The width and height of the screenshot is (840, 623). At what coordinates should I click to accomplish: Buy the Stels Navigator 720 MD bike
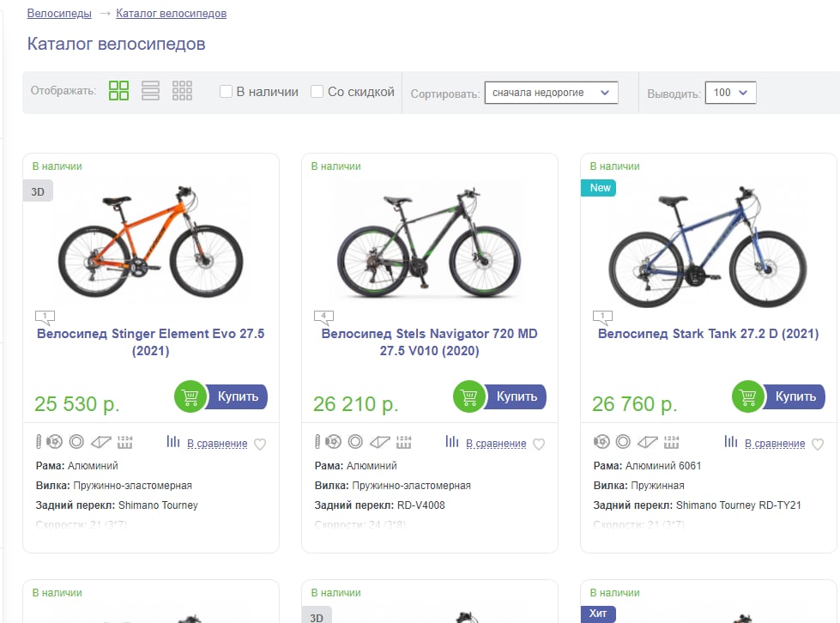516,396
